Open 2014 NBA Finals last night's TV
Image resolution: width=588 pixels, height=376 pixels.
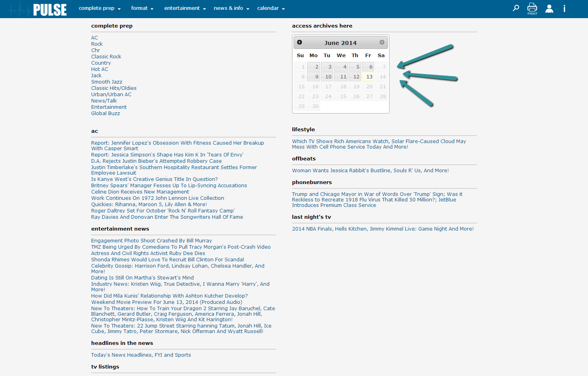[x=383, y=229]
